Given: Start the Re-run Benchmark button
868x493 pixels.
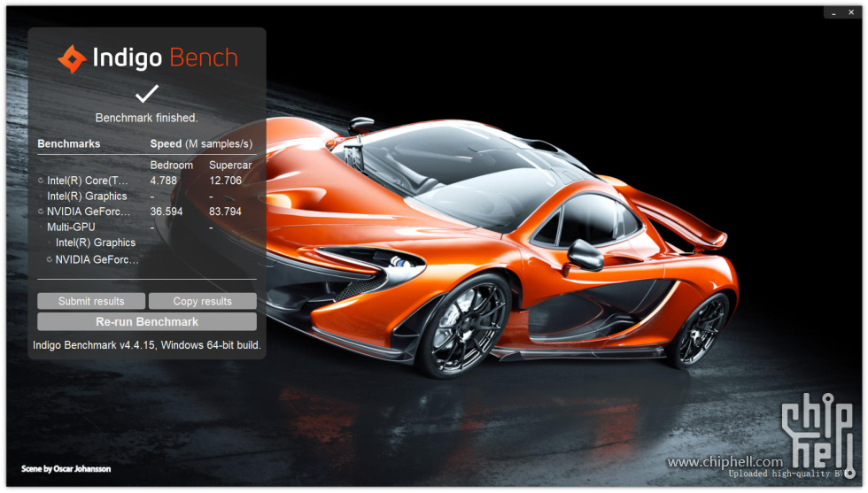Looking at the screenshot, I should pyautogui.click(x=147, y=321).
